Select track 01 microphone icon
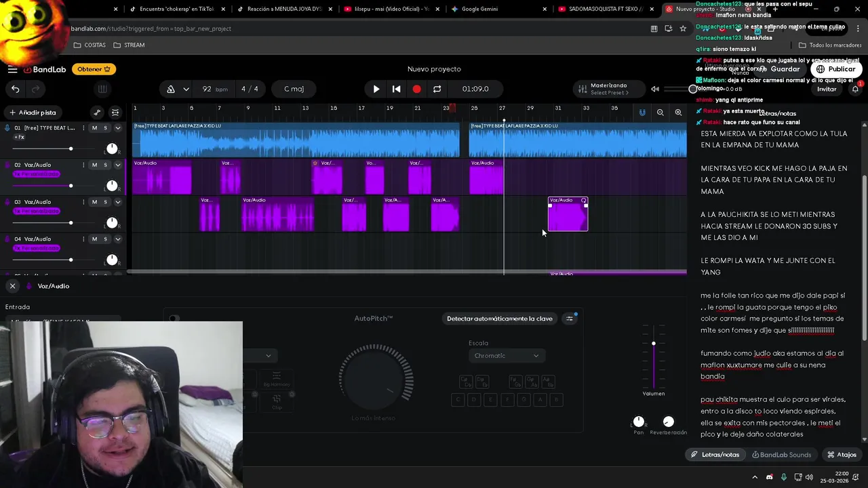The width and height of the screenshot is (868, 488). [x=7, y=127]
